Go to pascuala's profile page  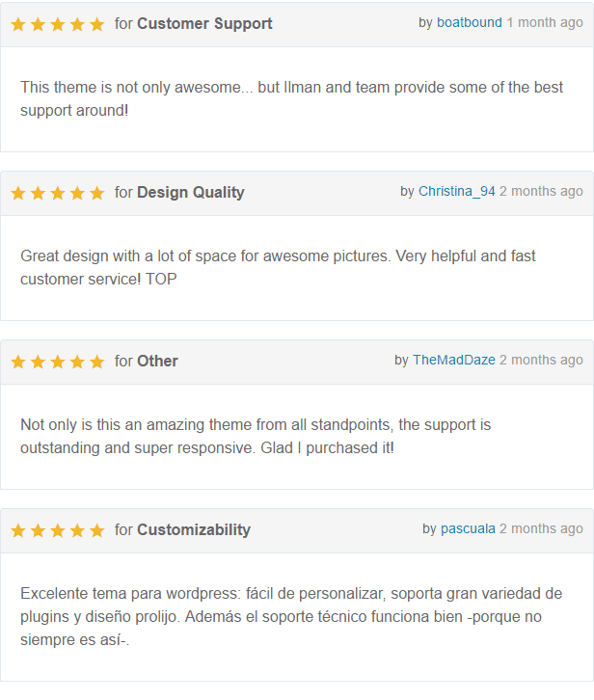click(468, 528)
